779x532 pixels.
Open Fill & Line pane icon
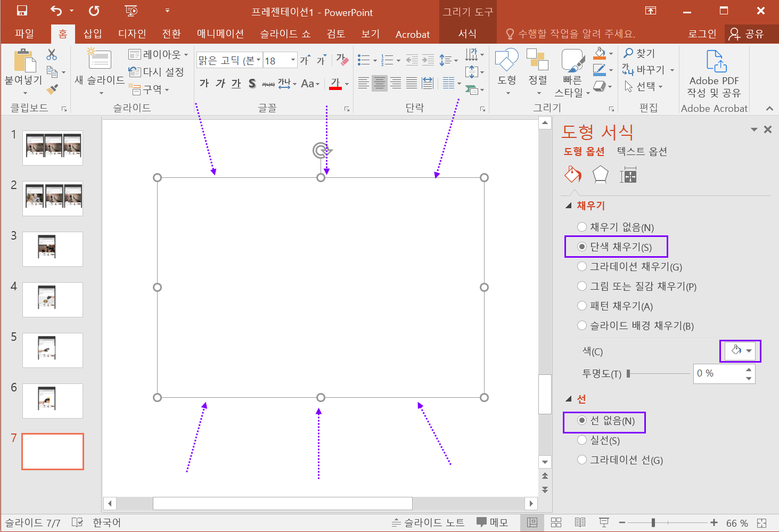pos(573,174)
